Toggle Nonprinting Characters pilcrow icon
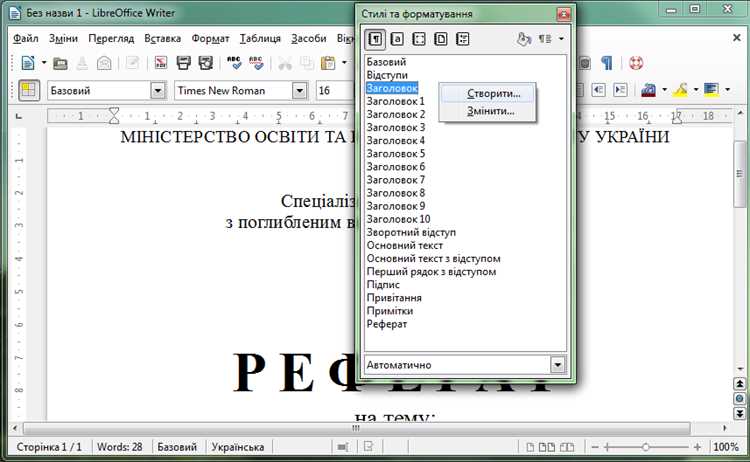The image size is (750, 462). (x=607, y=63)
